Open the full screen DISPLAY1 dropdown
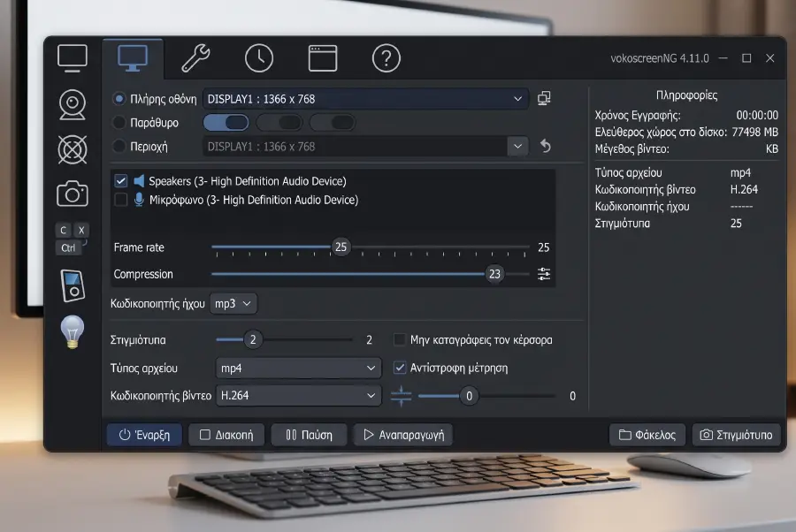Screen dimensions: 796x532 pyautogui.click(x=365, y=99)
